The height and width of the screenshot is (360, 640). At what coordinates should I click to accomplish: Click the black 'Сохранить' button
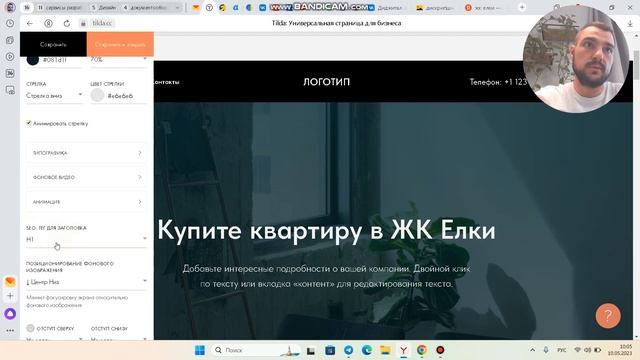(x=53, y=44)
